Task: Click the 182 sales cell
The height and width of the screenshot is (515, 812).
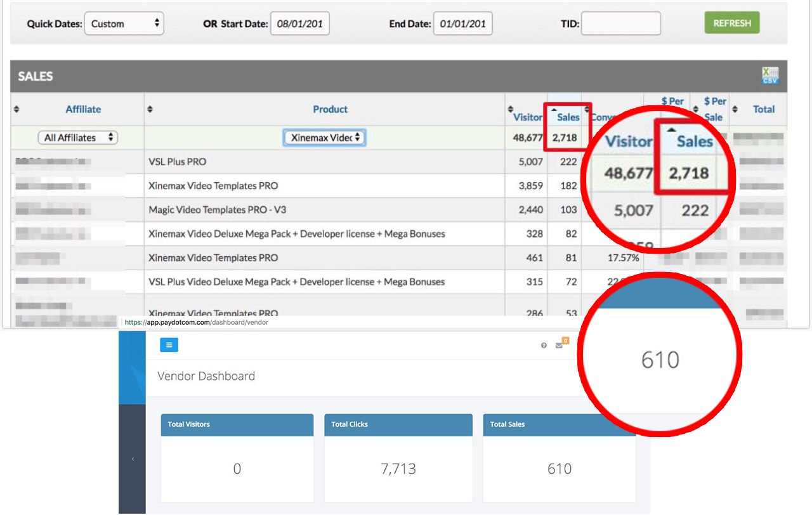Action: pyautogui.click(x=568, y=186)
